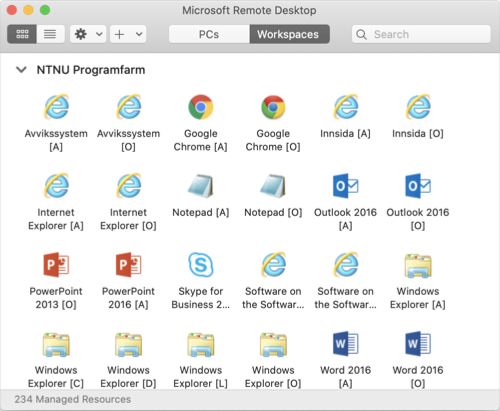Open the settings gear dropdown

pos(88,34)
